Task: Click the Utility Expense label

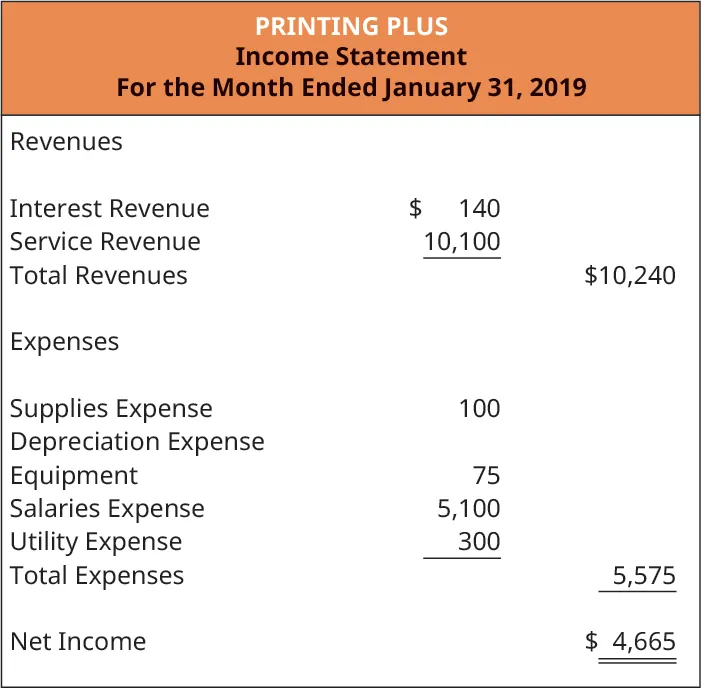Action: [x=96, y=542]
